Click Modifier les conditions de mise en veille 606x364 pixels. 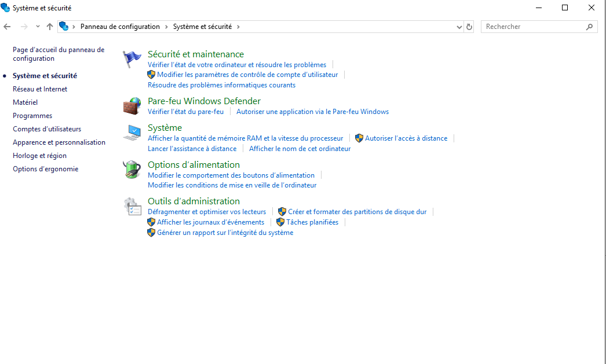(x=232, y=185)
